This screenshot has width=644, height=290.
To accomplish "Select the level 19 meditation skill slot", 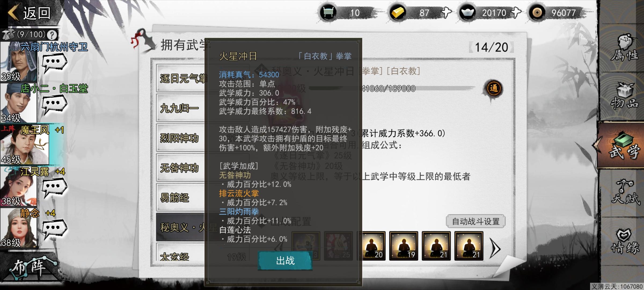I will point(404,246).
